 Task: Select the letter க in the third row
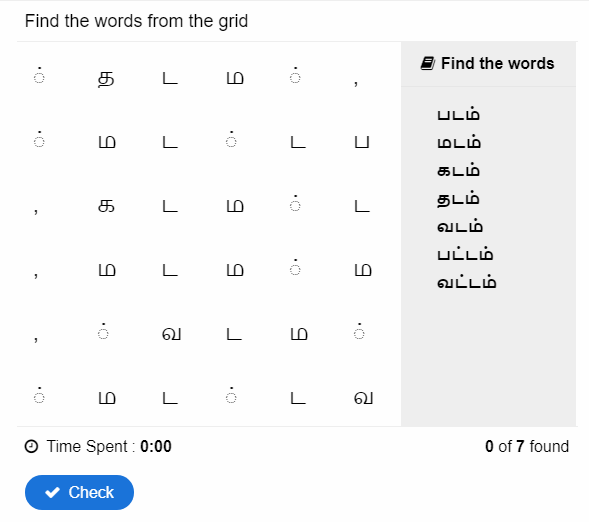coord(106,206)
